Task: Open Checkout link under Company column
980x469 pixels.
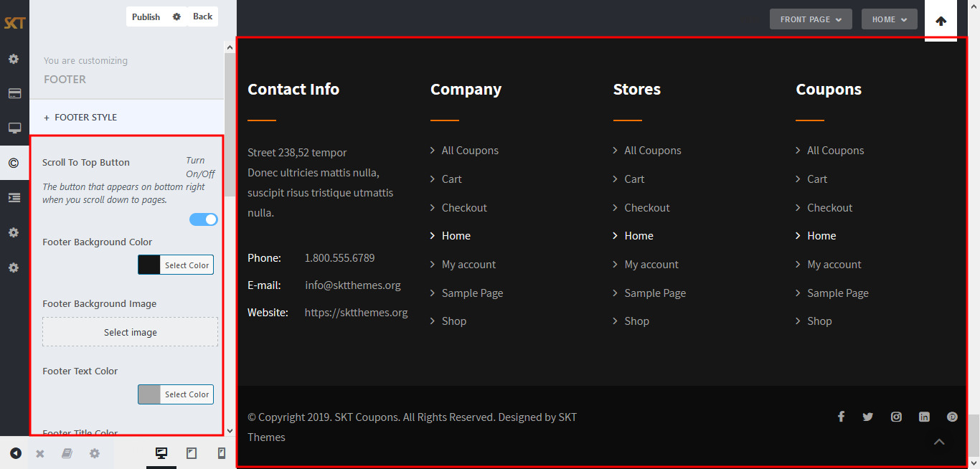Action: [464, 208]
